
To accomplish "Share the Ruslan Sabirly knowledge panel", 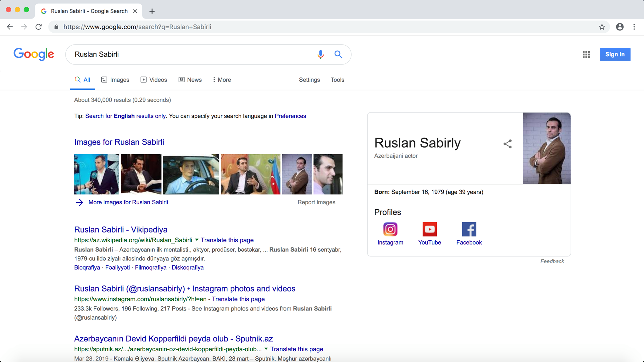I will [x=508, y=144].
